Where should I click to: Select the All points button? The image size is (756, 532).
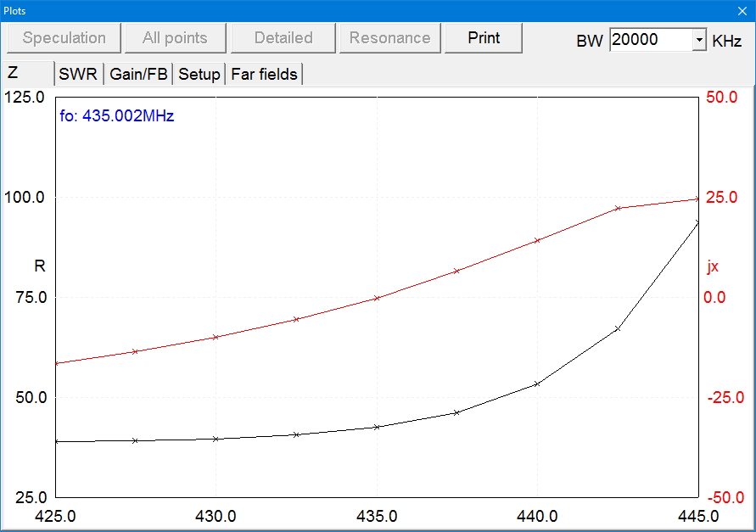pyautogui.click(x=175, y=38)
